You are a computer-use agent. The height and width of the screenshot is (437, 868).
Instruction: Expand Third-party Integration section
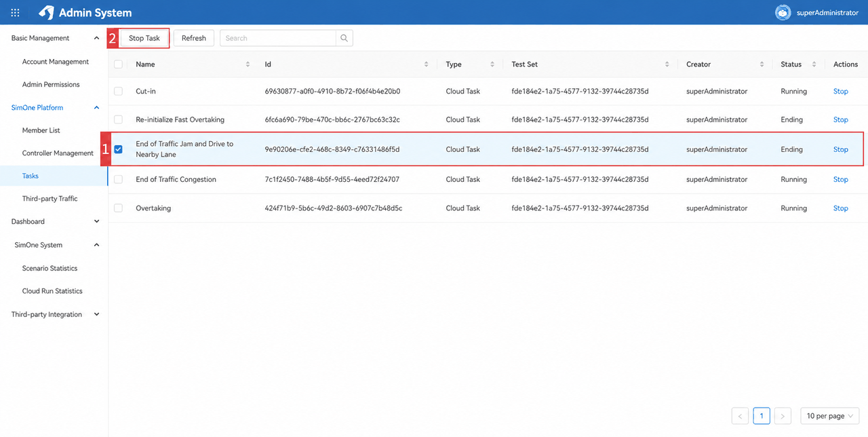[96, 315]
